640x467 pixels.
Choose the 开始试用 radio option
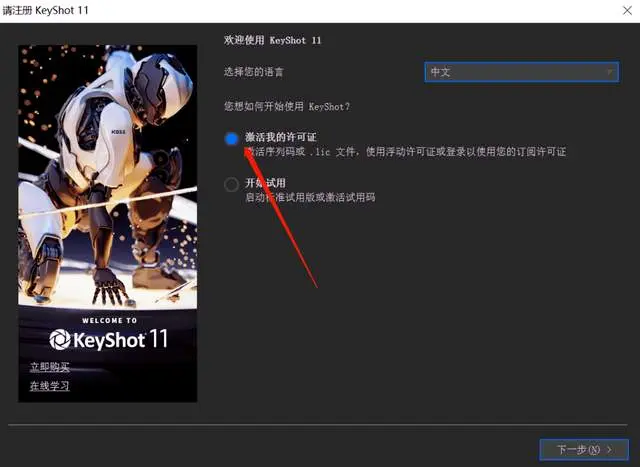click(x=231, y=185)
